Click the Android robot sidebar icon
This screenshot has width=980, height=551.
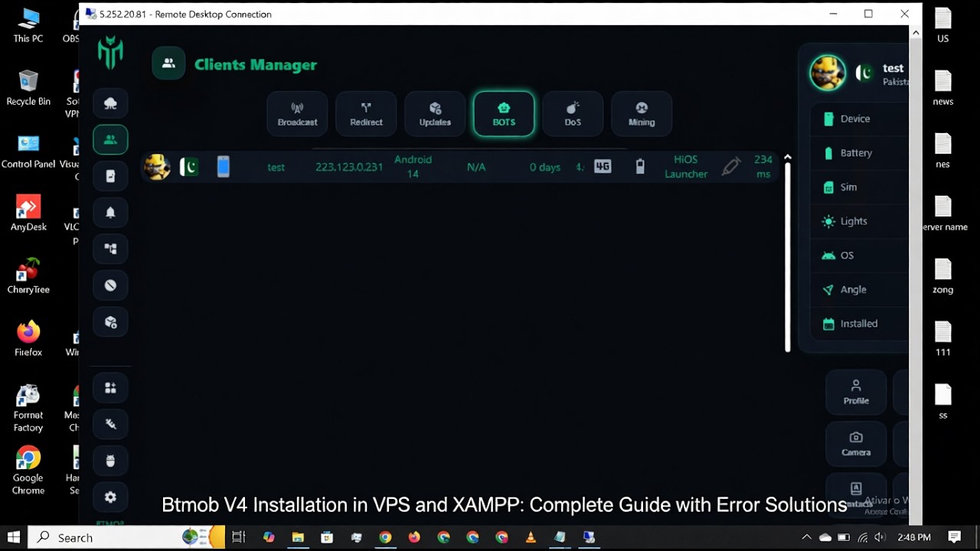pos(110,461)
